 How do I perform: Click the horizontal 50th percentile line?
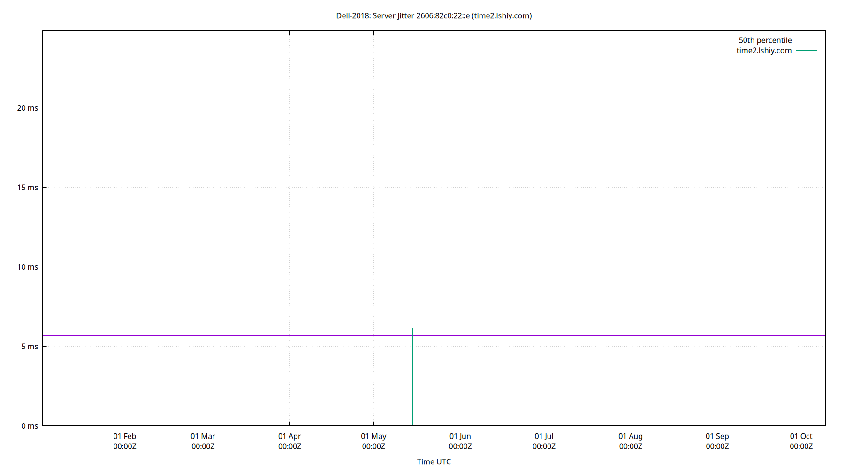tap(563, 335)
